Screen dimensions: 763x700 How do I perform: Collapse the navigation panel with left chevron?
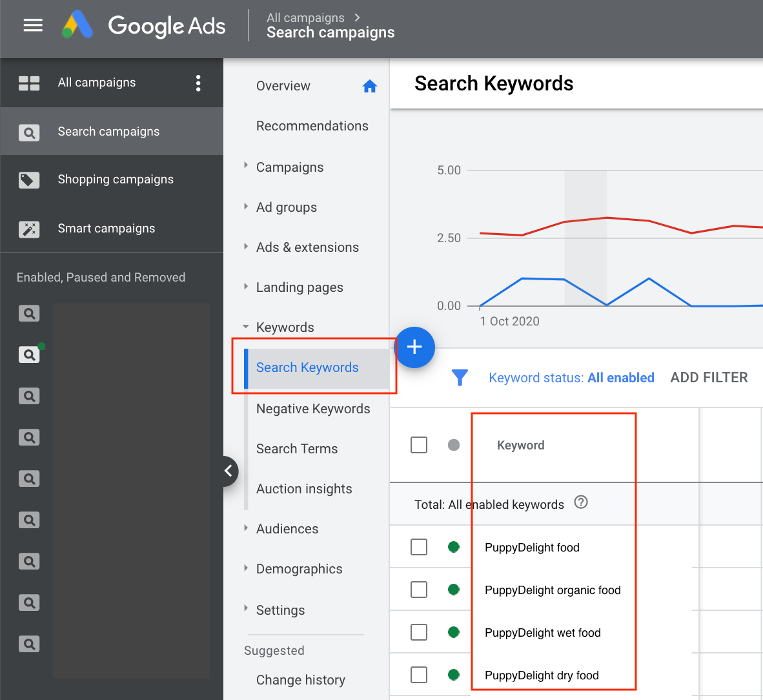point(229,471)
